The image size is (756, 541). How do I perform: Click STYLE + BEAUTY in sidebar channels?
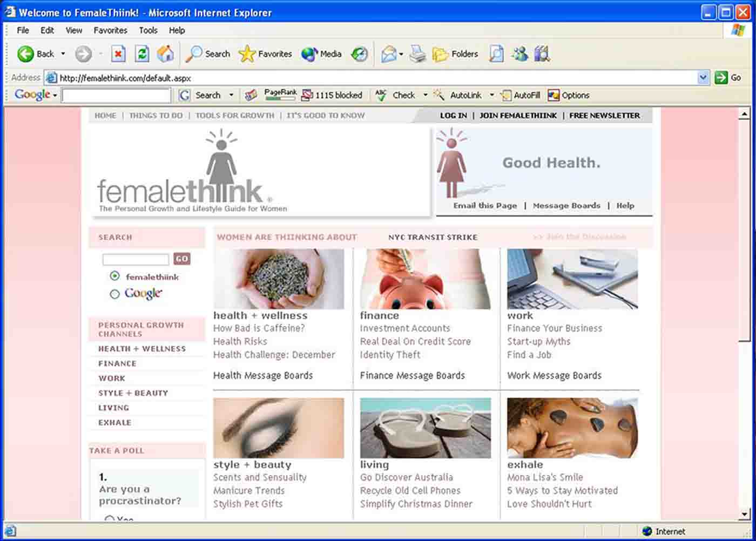click(133, 393)
